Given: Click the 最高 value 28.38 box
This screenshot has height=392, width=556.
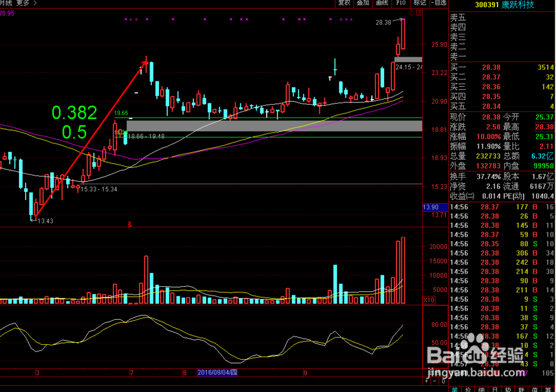Looking at the screenshot, I should pos(544,127).
